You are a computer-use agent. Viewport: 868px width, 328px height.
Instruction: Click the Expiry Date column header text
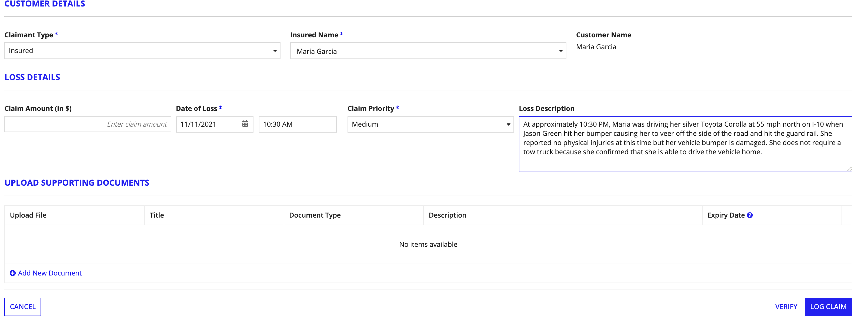click(x=726, y=215)
